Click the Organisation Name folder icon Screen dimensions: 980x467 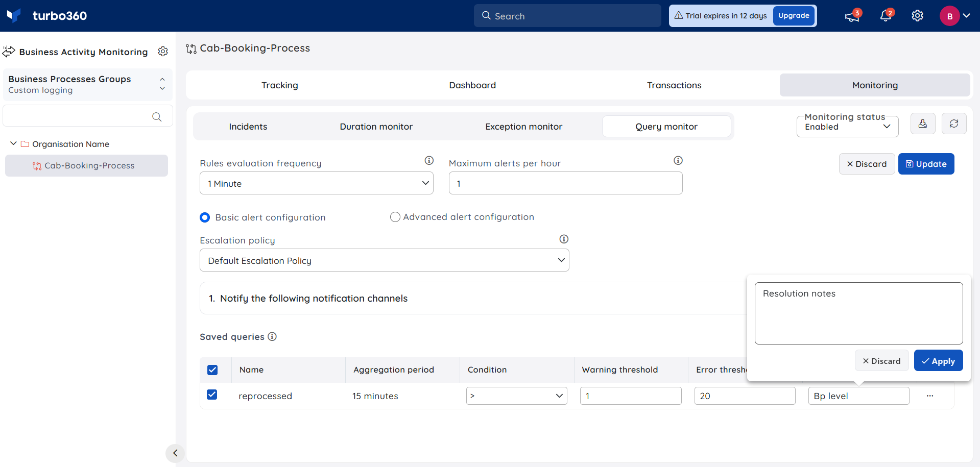click(25, 144)
